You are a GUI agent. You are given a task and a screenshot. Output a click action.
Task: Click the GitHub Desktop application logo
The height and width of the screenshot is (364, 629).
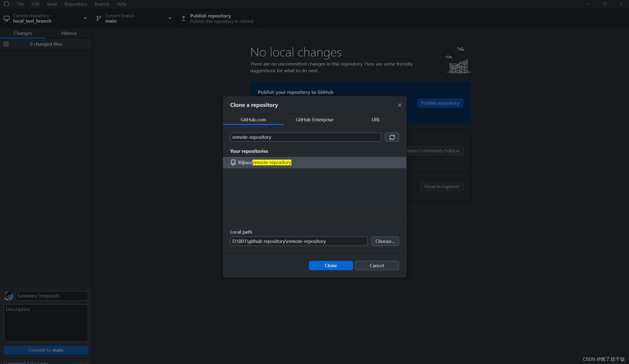click(6, 4)
